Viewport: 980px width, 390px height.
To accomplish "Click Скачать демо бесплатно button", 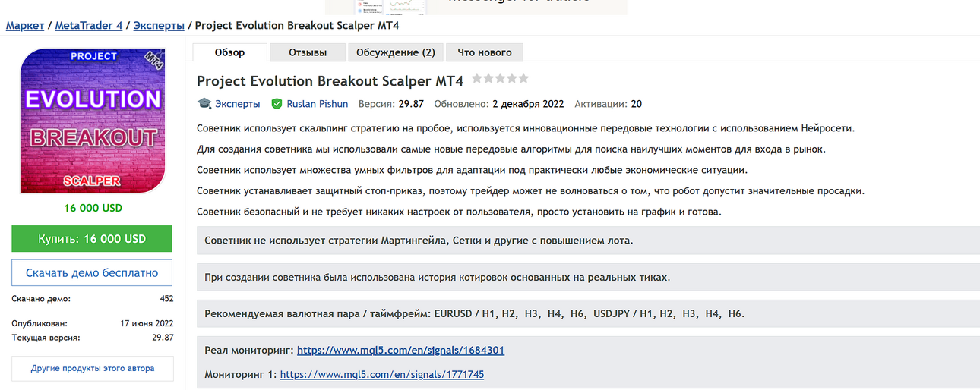I will click(92, 272).
